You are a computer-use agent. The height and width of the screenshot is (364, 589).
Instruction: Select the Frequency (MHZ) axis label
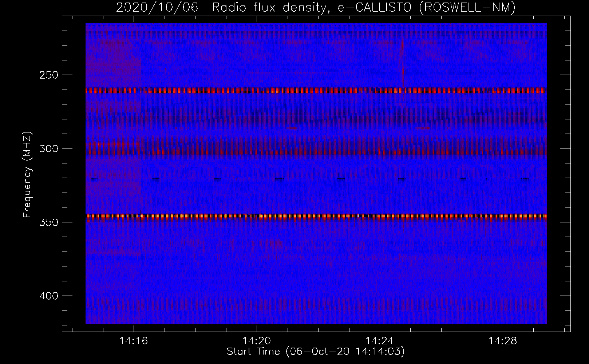[x=27, y=175]
